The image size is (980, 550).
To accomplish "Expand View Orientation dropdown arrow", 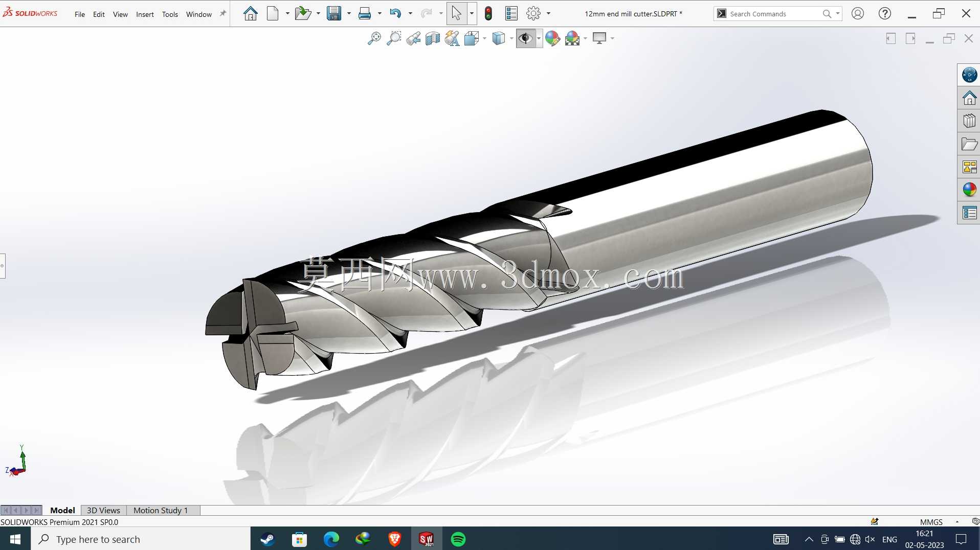I will [484, 38].
